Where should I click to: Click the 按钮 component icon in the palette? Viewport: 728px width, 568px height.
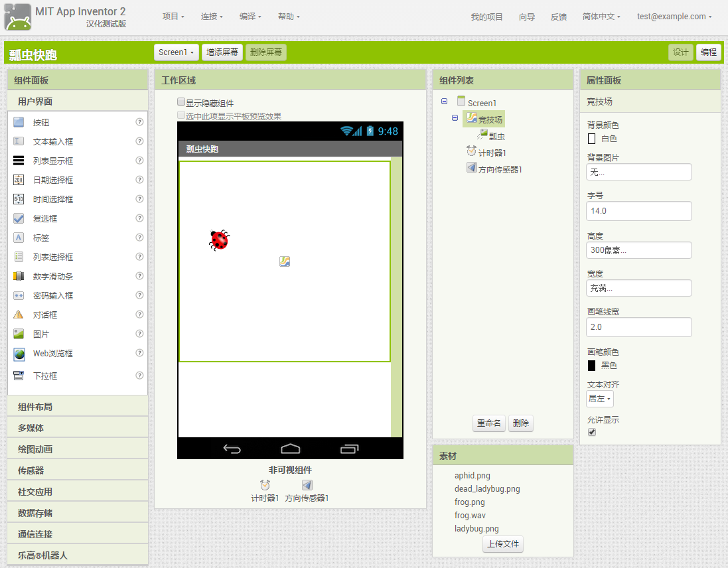click(x=19, y=122)
